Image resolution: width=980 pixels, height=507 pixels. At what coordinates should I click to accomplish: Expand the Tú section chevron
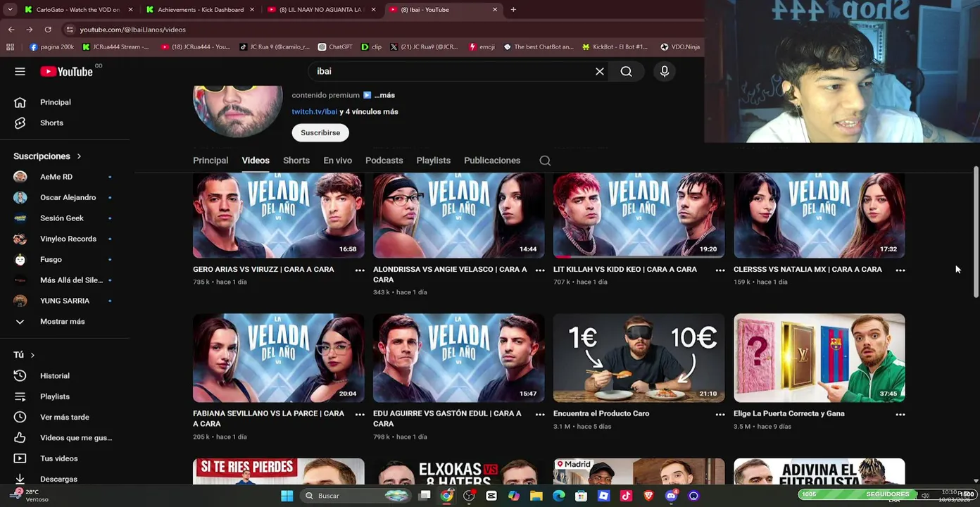[x=32, y=355]
